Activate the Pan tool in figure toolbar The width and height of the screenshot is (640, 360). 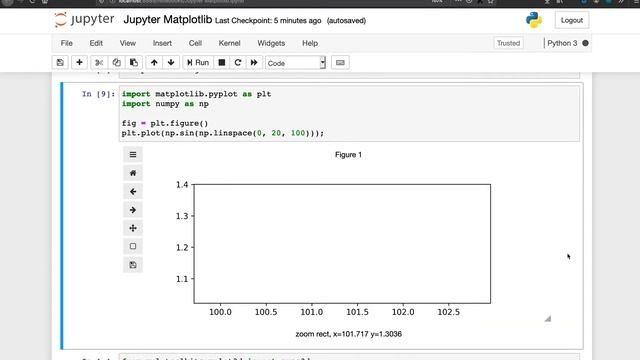click(x=133, y=228)
